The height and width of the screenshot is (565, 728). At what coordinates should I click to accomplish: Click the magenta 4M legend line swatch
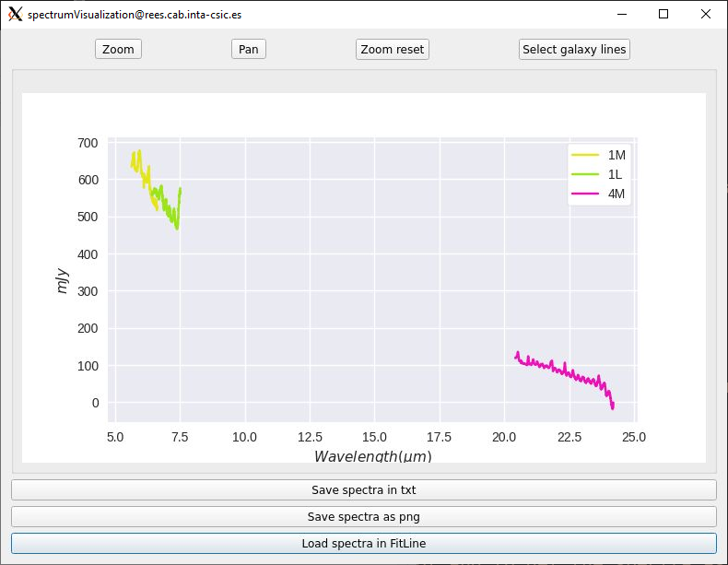[x=585, y=194]
